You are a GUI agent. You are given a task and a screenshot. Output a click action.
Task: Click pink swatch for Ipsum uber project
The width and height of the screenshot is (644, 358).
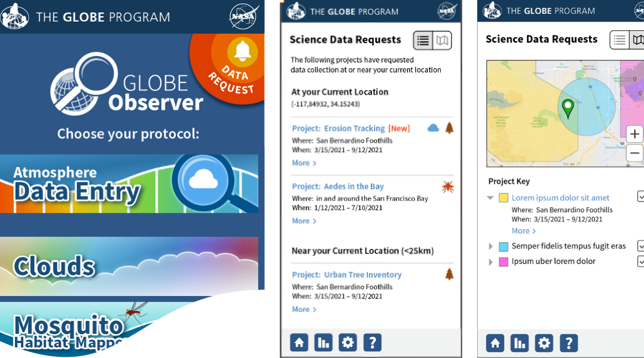504,262
